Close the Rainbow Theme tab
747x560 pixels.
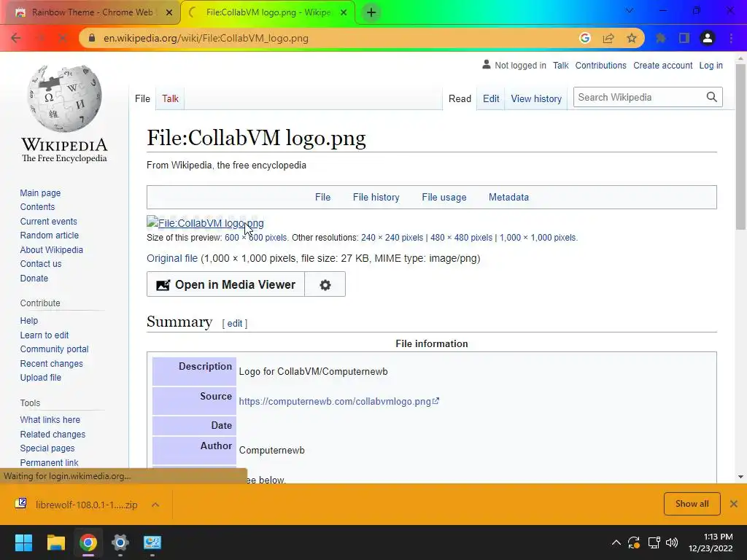point(169,12)
